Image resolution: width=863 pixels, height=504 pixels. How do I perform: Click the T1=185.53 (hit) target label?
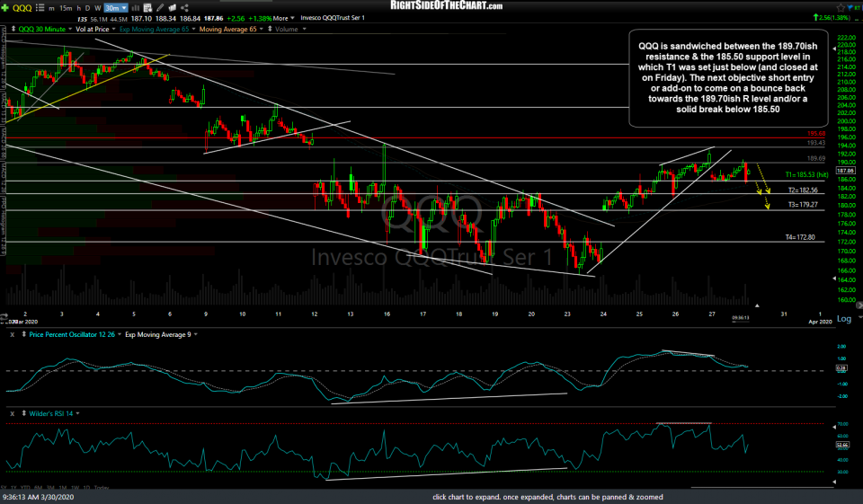(806, 174)
